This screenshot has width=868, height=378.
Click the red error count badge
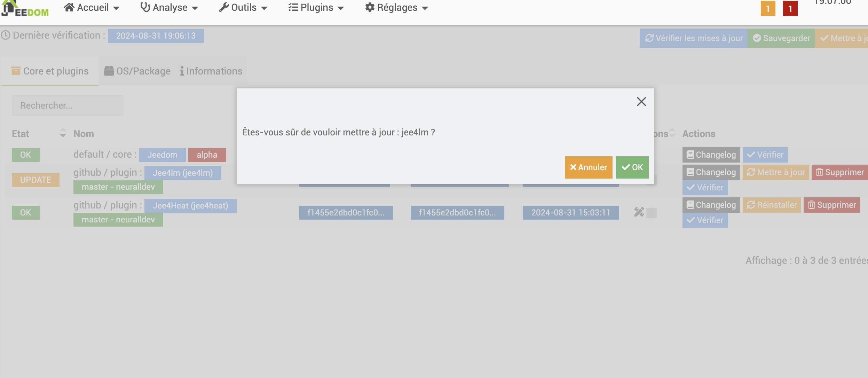pos(790,9)
